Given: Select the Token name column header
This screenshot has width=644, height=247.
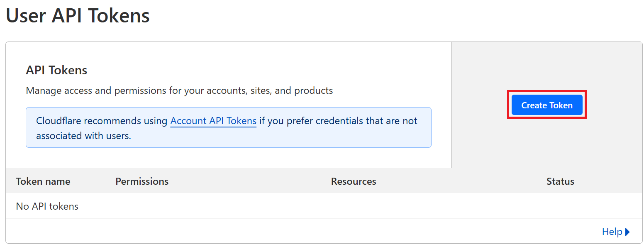Looking at the screenshot, I should click(x=43, y=181).
